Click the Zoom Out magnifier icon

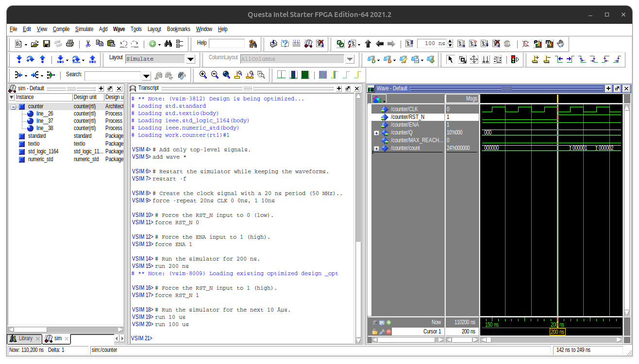click(215, 75)
